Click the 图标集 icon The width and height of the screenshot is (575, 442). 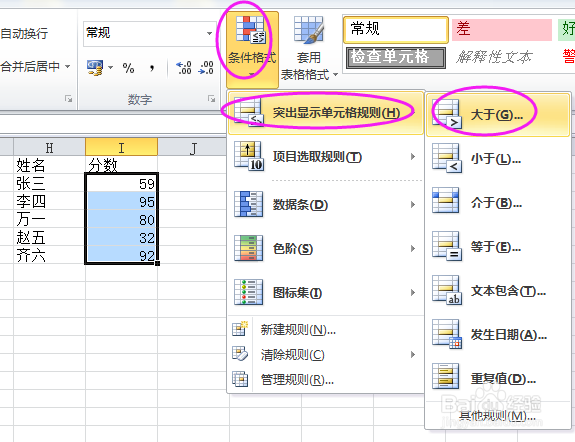click(248, 292)
